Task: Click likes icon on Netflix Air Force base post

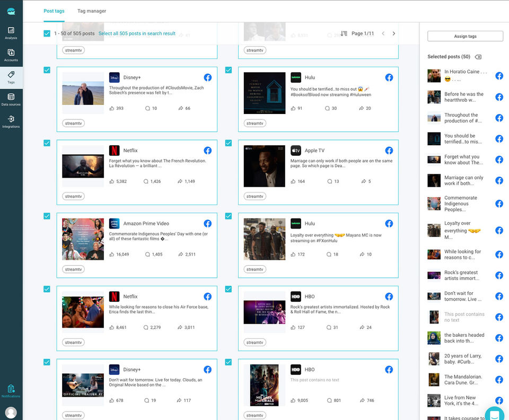Action: pyautogui.click(x=112, y=327)
